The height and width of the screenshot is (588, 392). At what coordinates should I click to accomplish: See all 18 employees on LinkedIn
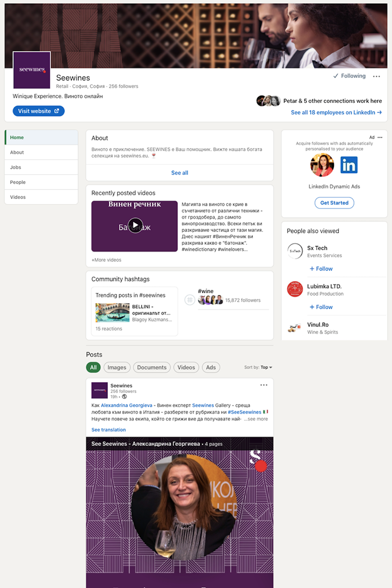[336, 112]
